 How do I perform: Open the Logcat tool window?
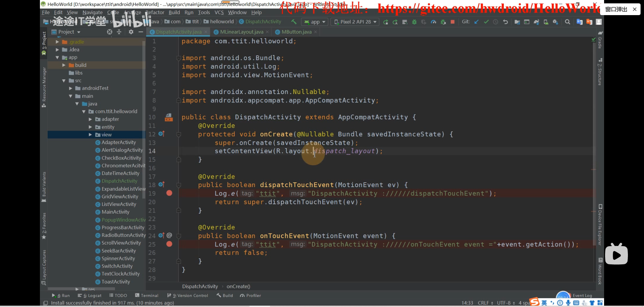coord(90,296)
